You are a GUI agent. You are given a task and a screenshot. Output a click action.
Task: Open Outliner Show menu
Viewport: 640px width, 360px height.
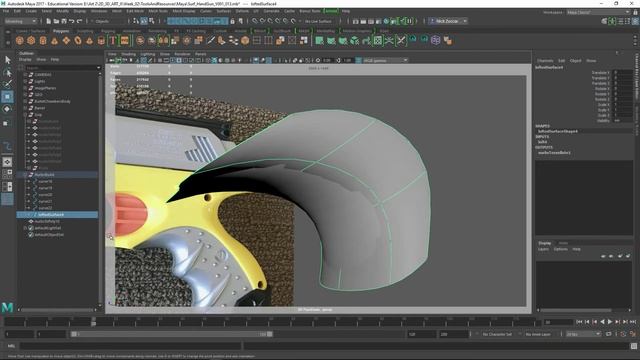point(41,60)
